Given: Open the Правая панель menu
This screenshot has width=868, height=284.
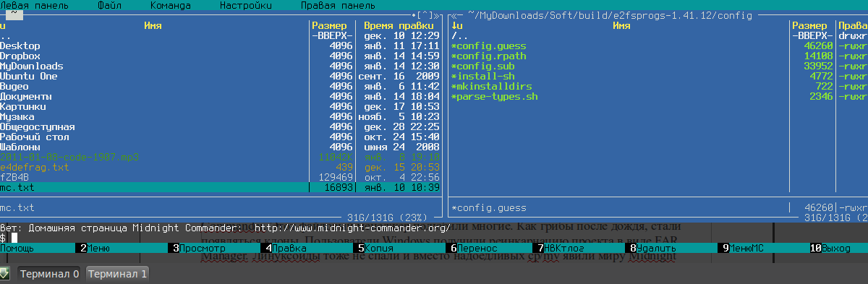Looking at the screenshot, I should point(339,5).
